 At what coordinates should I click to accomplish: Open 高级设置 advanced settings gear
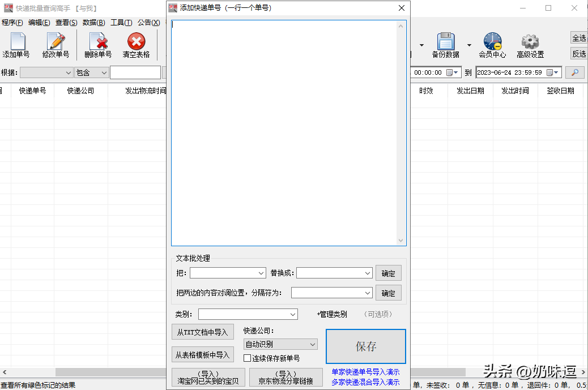pos(530,45)
